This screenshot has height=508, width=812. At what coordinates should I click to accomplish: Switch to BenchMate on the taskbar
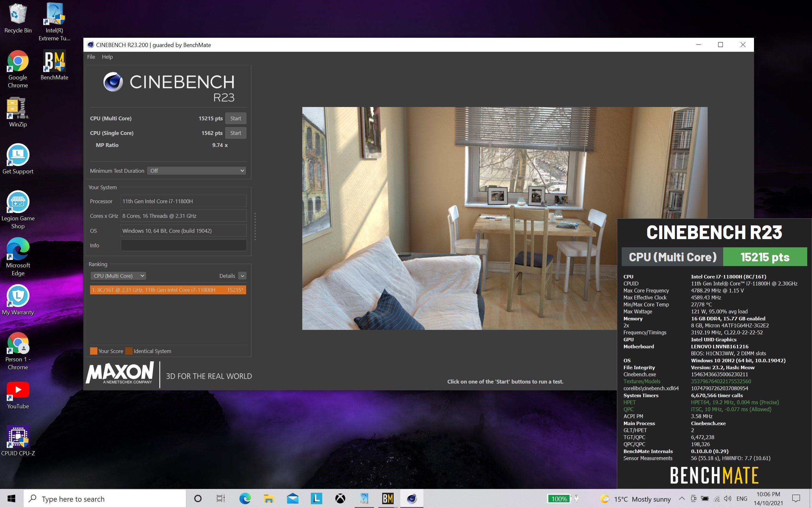pos(388,498)
